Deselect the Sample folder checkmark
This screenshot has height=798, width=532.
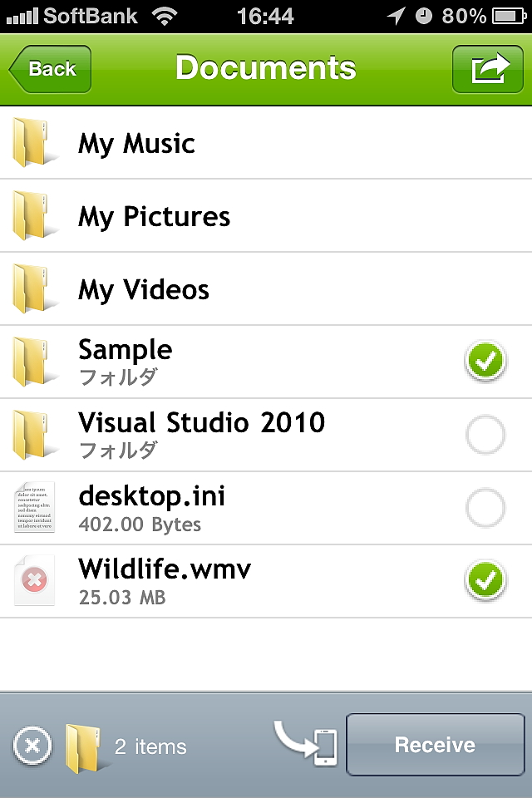coord(485,361)
